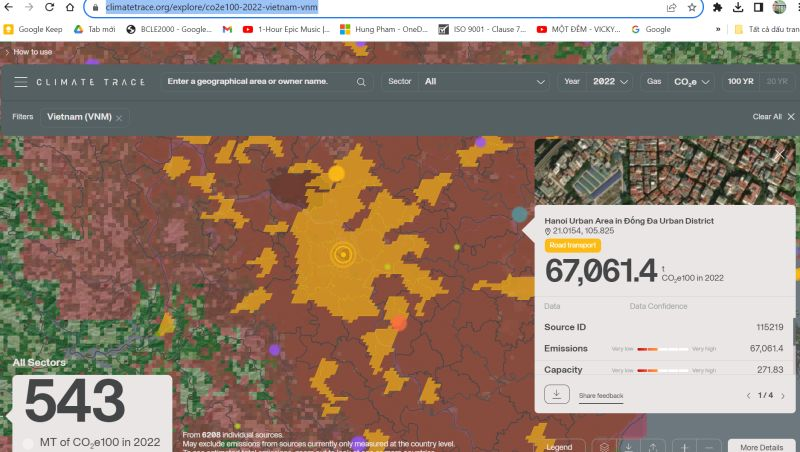Image resolution: width=800 pixels, height=452 pixels.
Task: Zoom out on the map with minus button
Action: point(708,446)
